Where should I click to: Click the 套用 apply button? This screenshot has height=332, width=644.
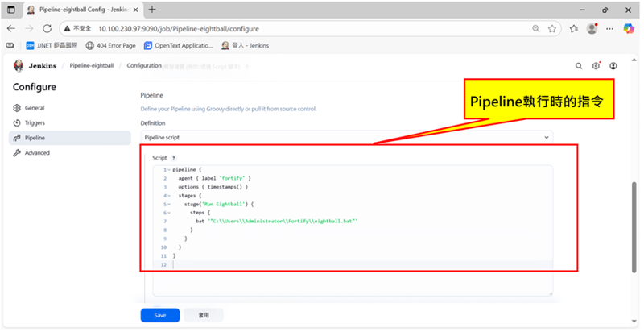(x=204, y=315)
